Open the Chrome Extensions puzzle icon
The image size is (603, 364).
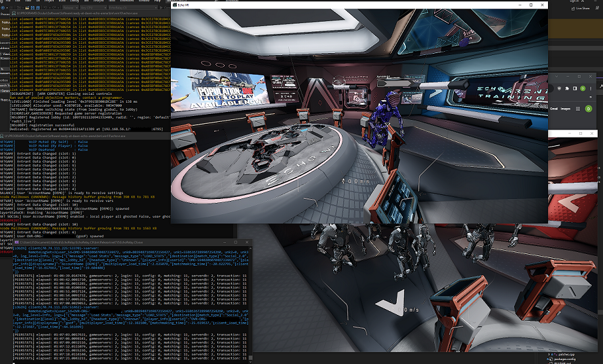click(567, 88)
